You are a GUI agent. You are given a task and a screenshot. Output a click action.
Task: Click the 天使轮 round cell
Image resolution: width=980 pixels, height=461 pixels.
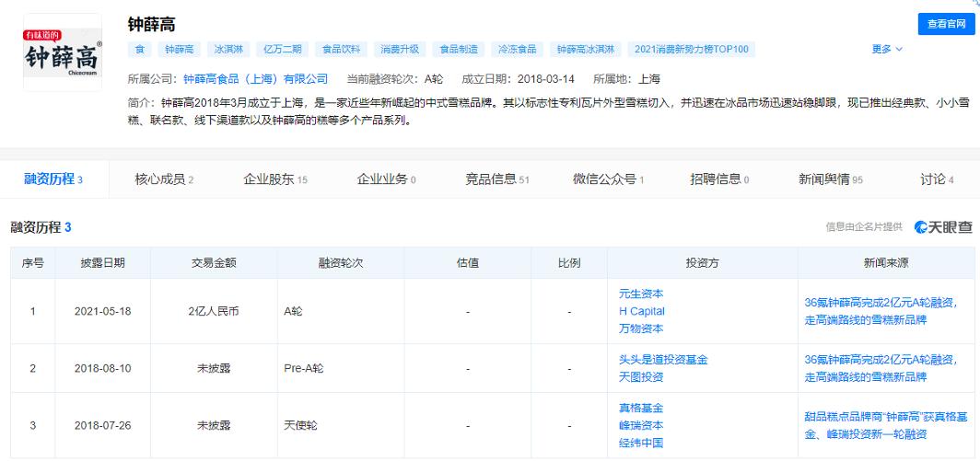(x=341, y=426)
